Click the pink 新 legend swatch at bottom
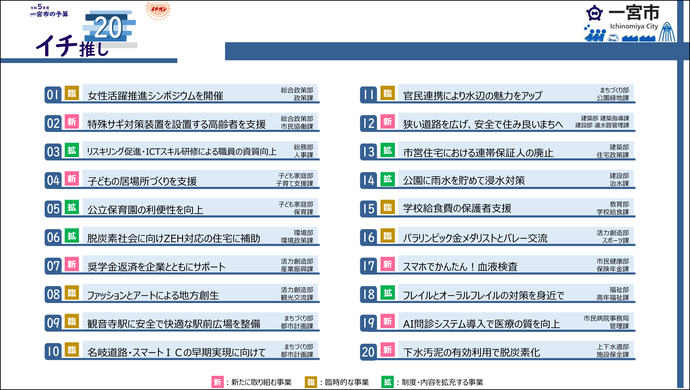 coord(218,382)
